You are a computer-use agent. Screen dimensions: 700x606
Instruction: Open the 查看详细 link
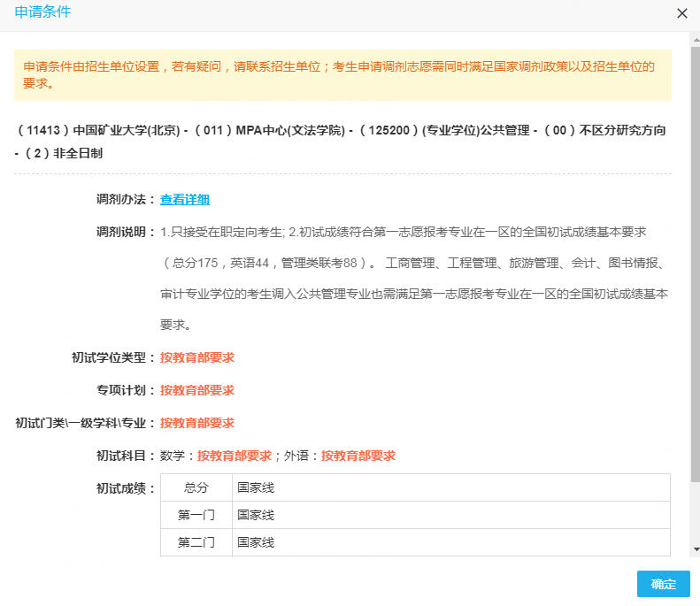tap(184, 199)
